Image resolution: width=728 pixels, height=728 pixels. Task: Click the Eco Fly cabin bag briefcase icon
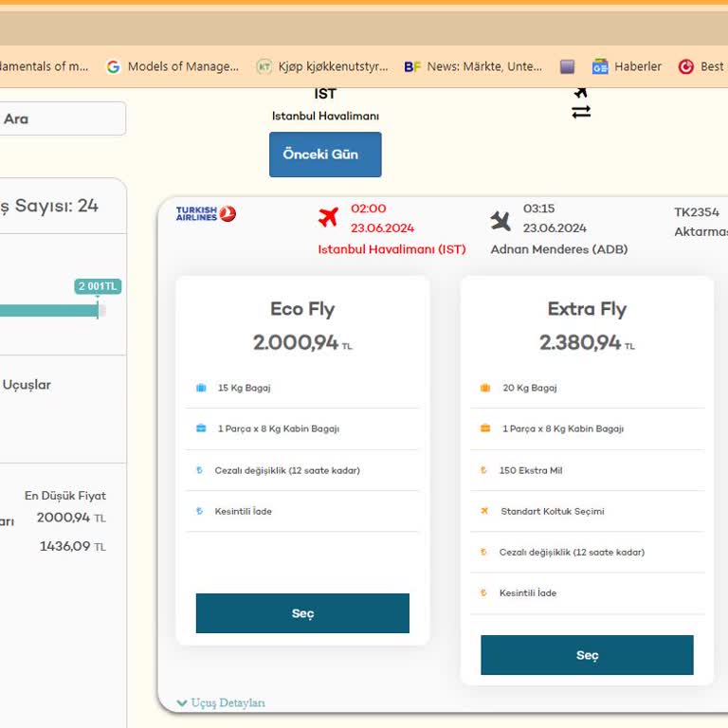click(201, 428)
